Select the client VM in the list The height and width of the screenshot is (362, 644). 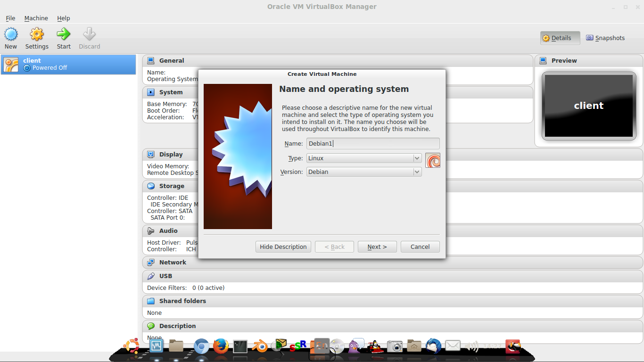coord(68,64)
